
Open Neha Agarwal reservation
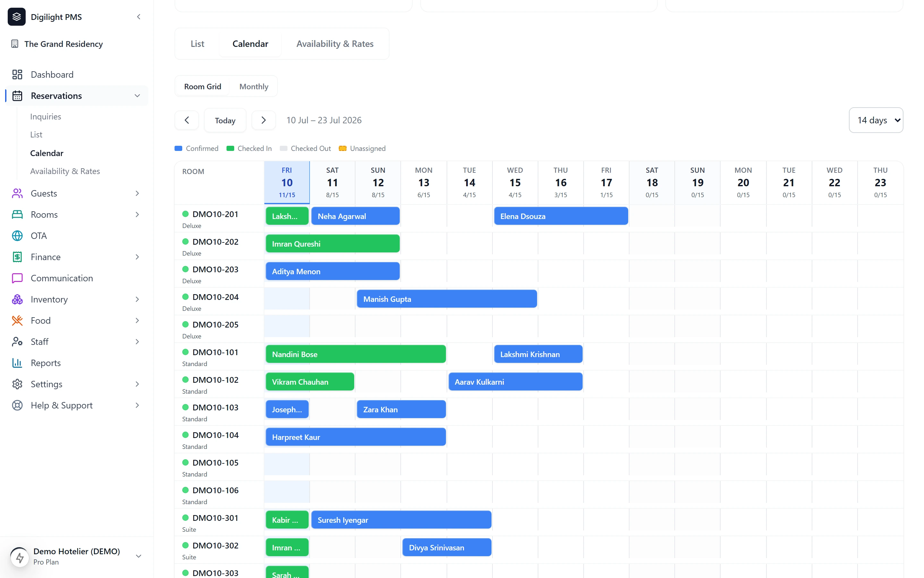click(x=355, y=216)
